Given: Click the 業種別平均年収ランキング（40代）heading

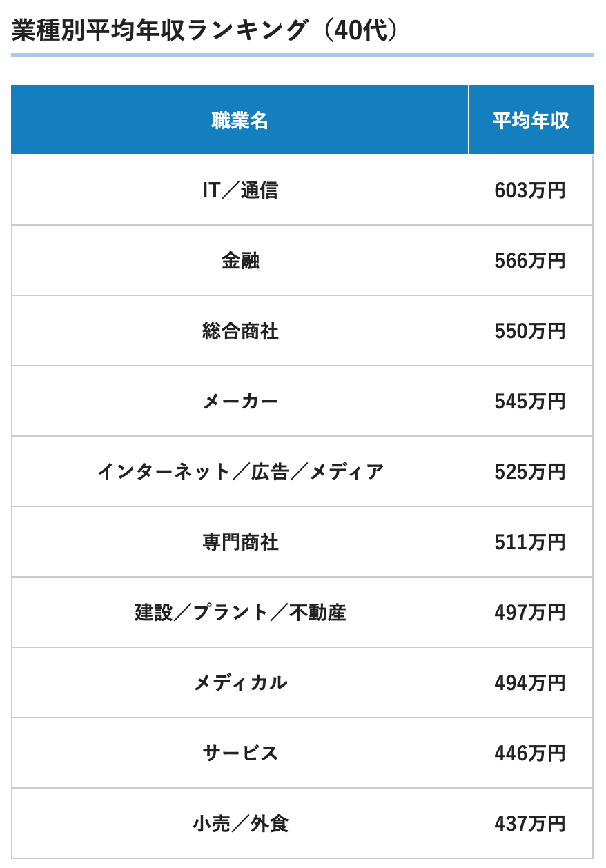Looking at the screenshot, I should pyautogui.click(x=205, y=31).
